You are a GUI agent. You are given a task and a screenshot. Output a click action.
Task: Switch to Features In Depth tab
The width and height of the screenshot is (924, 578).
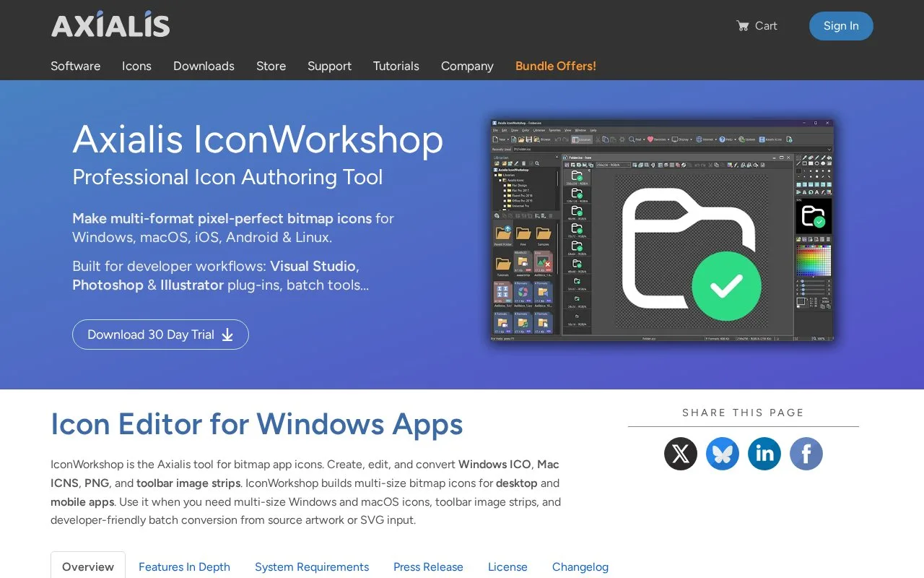[184, 566]
